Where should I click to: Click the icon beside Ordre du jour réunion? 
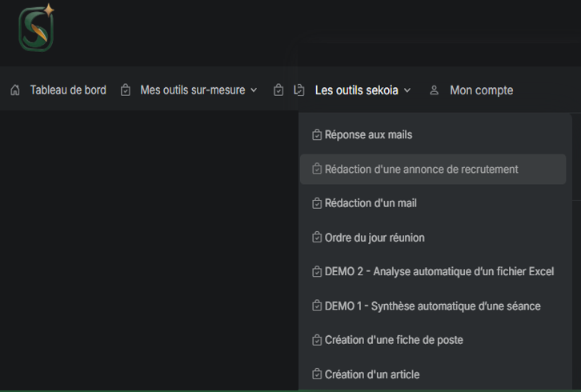[317, 238]
